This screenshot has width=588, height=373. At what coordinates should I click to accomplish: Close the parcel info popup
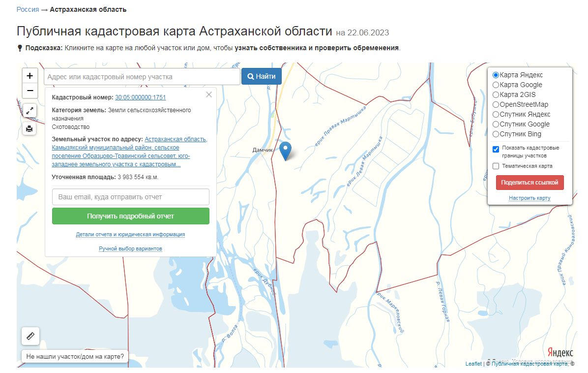[x=209, y=94]
